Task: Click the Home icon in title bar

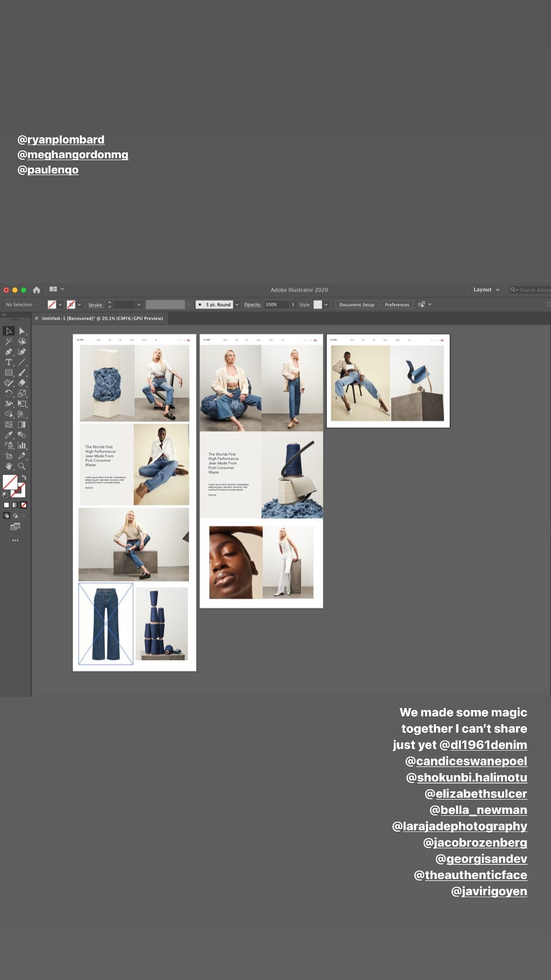Action: (x=36, y=290)
